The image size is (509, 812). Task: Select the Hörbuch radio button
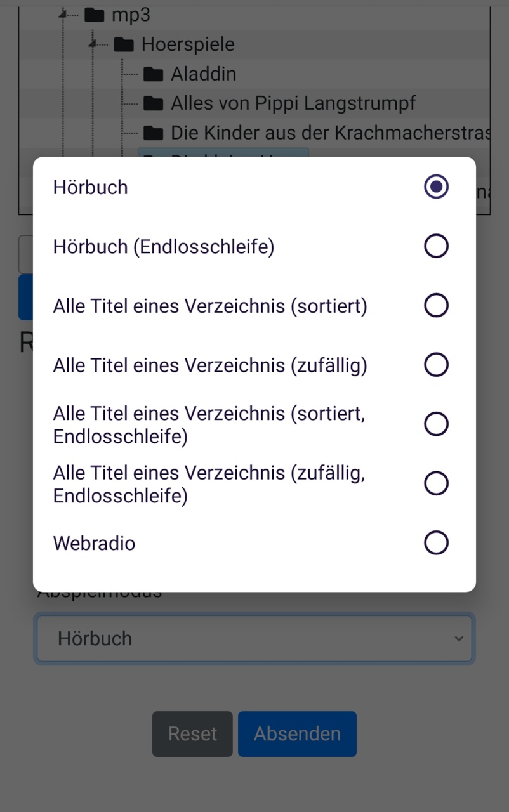click(436, 187)
